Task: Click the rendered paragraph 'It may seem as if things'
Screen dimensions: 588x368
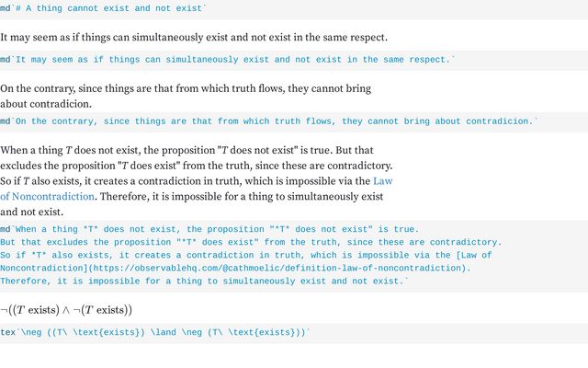Action: [194, 38]
